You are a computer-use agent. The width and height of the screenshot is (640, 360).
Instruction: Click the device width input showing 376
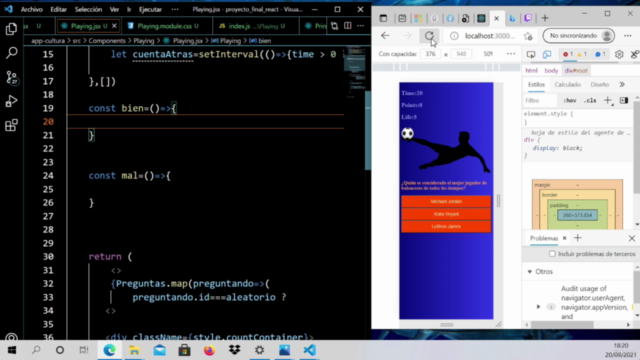pyautogui.click(x=430, y=54)
